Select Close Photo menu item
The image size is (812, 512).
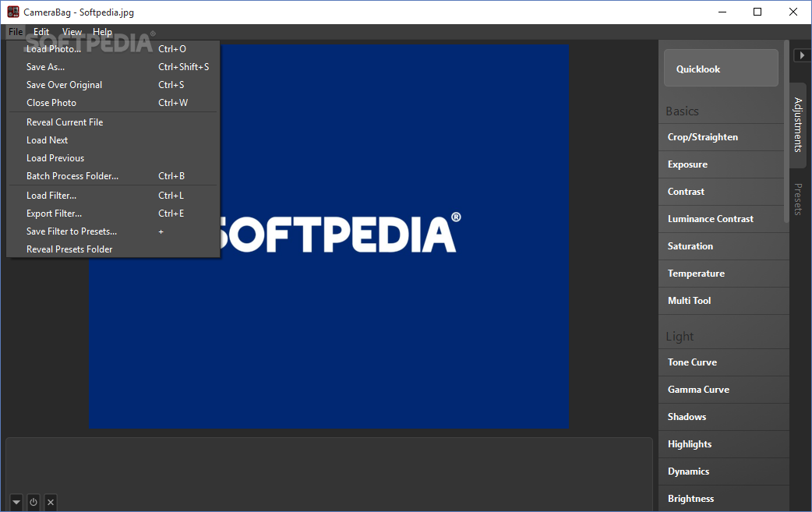pos(113,103)
